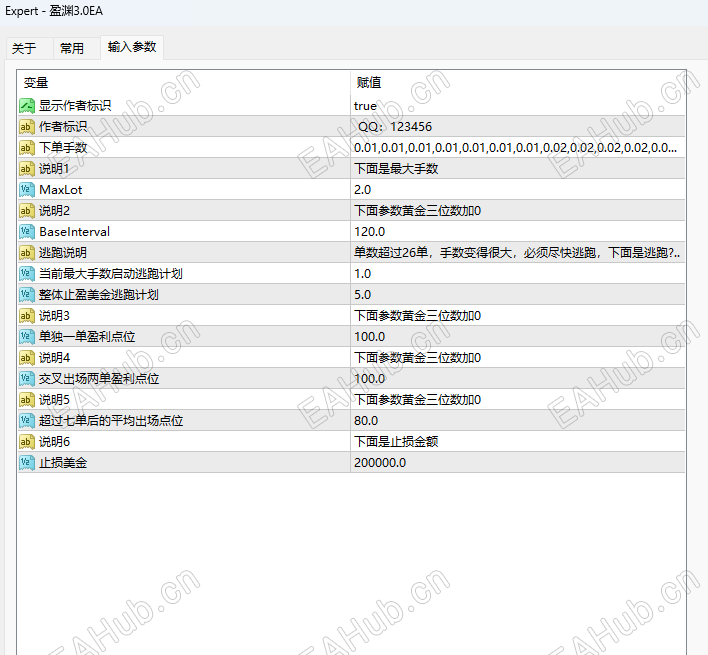Select the 显示作者标识 variable name
This screenshot has width=708, height=655.
tap(75, 106)
